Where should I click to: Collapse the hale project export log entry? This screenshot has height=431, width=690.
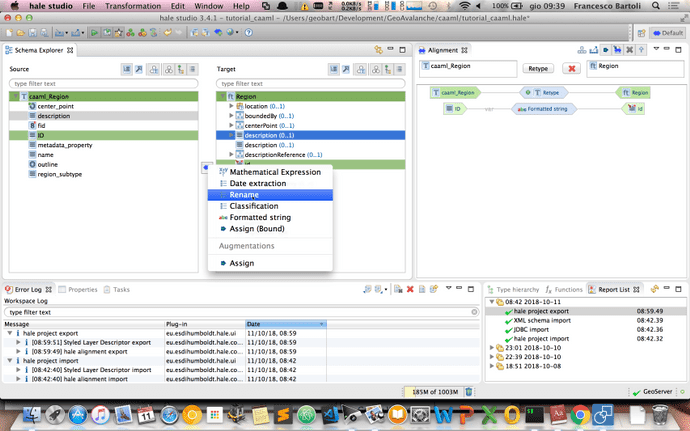(x=11, y=332)
